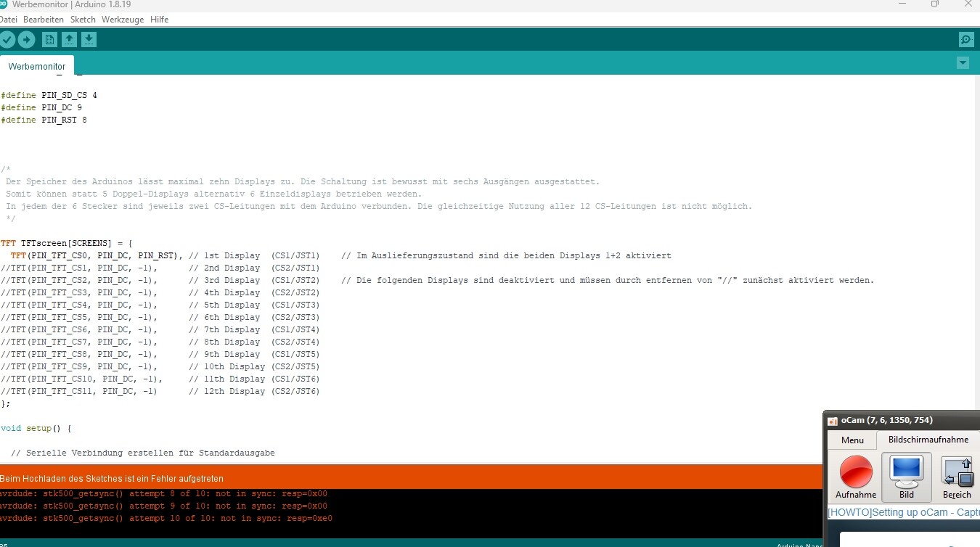Expand the tab options dropdown arrow
The image size is (980, 547).
pos(963,63)
